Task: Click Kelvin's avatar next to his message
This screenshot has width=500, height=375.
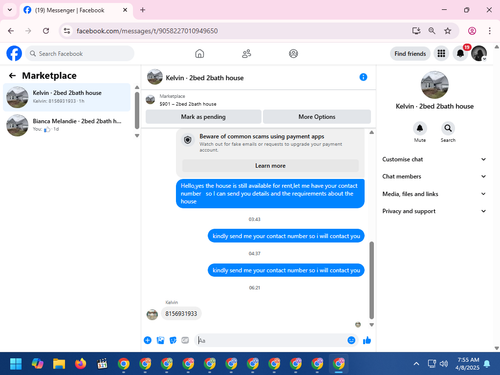Action: tap(152, 314)
